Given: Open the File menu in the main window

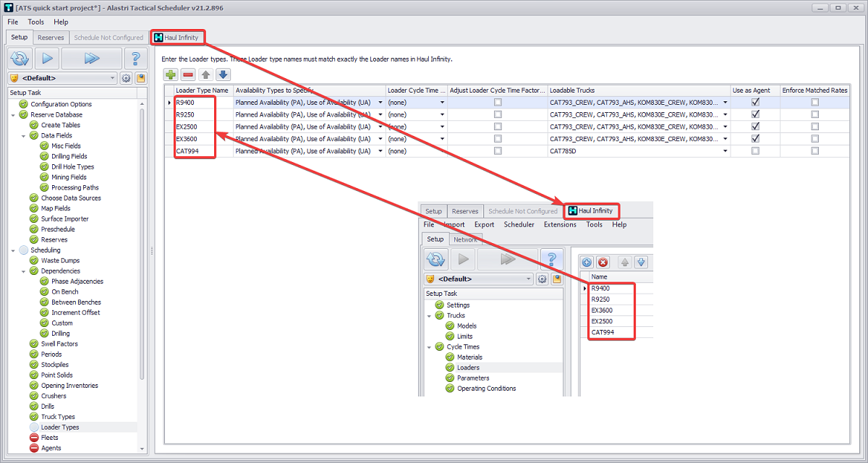Looking at the screenshot, I should point(13,22).
